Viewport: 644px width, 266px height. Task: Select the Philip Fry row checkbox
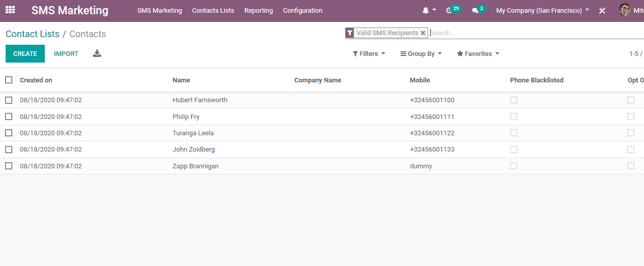(9, 116)
